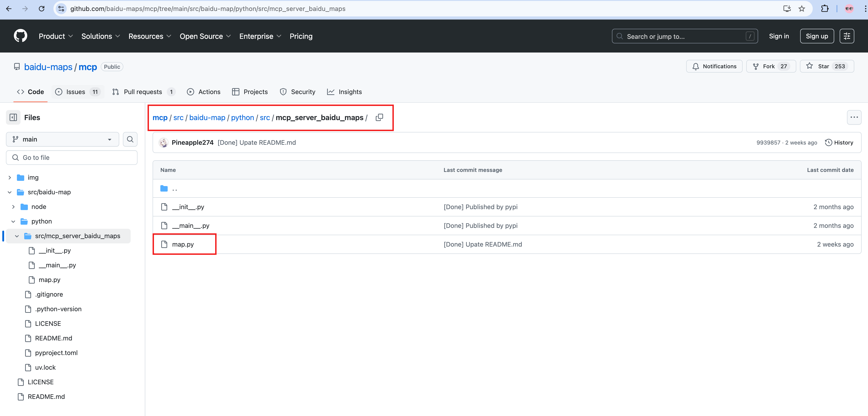Click the file search magnifier button

130,139
